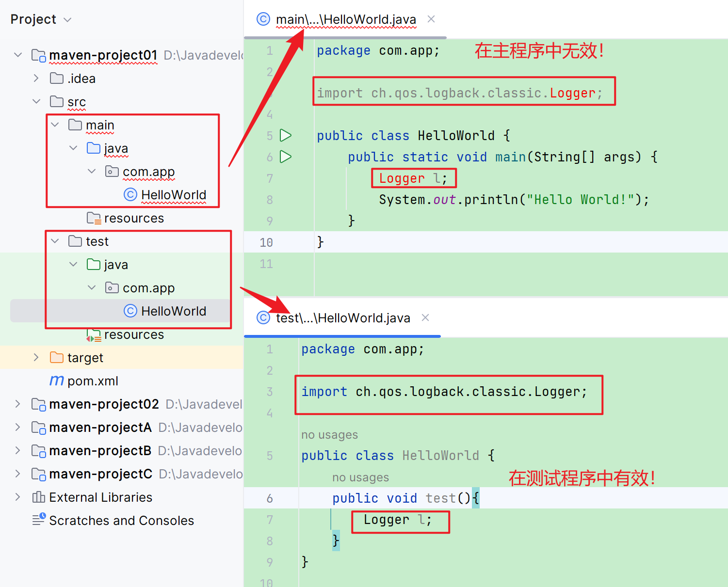The width and height of the screenshot is (728, 587).
Task: Select pom.xml in project tree
Action: 93,381
